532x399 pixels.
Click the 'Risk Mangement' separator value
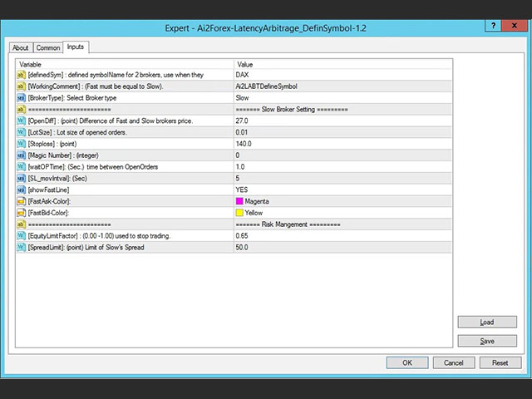[288, 224]
